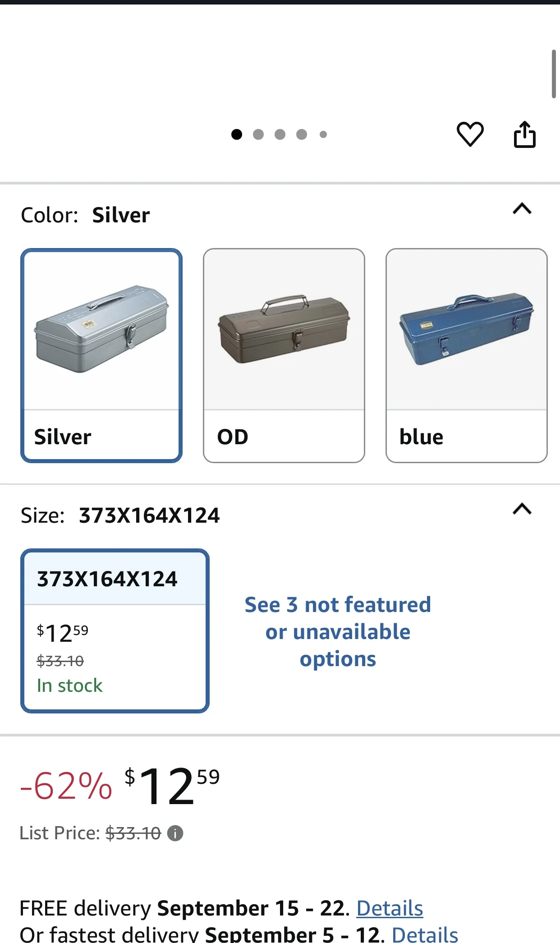
Task: Click the page scrollbar thumb
Action: pos(554,74)
